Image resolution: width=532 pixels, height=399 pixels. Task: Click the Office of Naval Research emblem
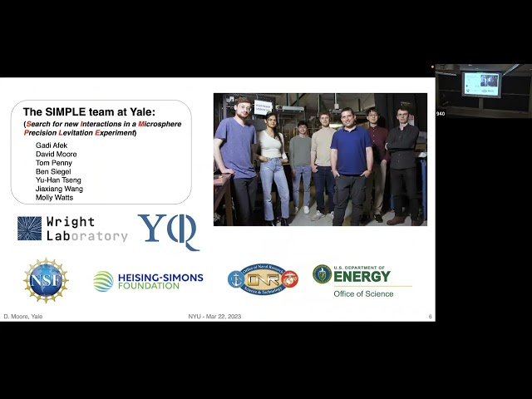tap(263, 279)
